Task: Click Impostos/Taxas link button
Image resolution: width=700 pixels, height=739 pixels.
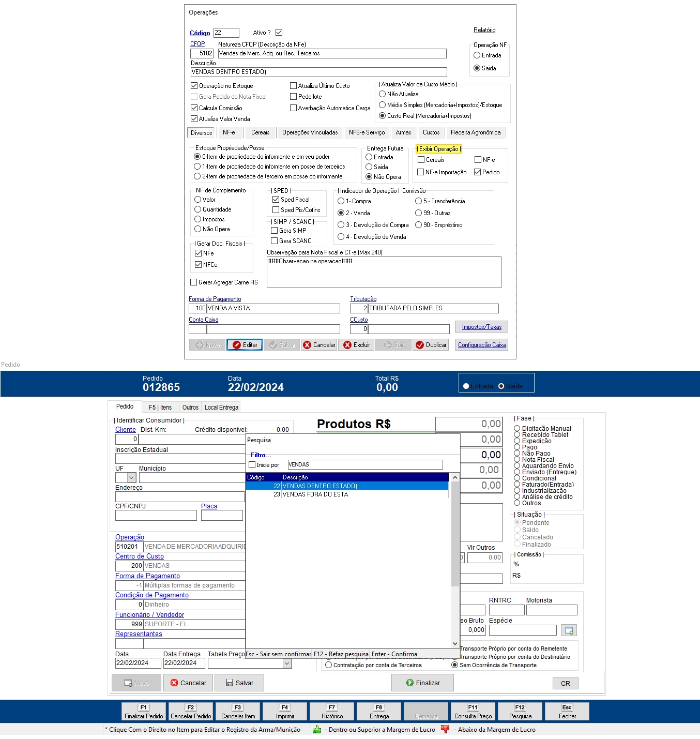Action: coord(482,327)
